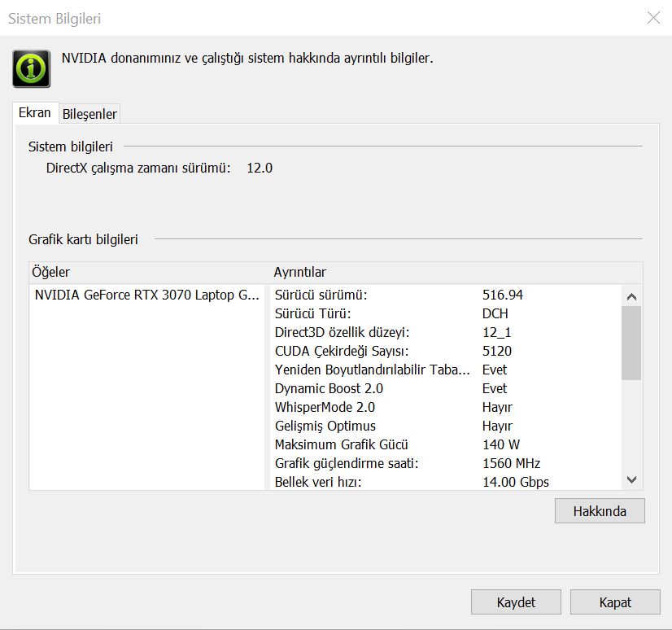The height and width of the screenshot is (630, 672).
Task: Click the DCH driver type value
Action: (x=495, y=314)
